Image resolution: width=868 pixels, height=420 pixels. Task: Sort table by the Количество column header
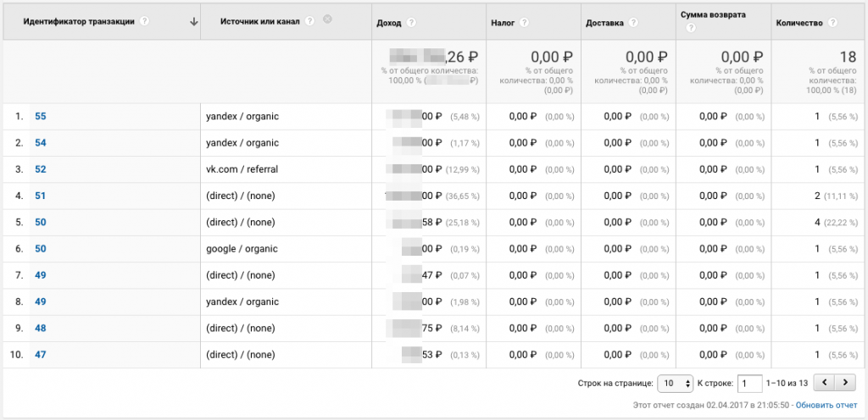coord(799,23)
